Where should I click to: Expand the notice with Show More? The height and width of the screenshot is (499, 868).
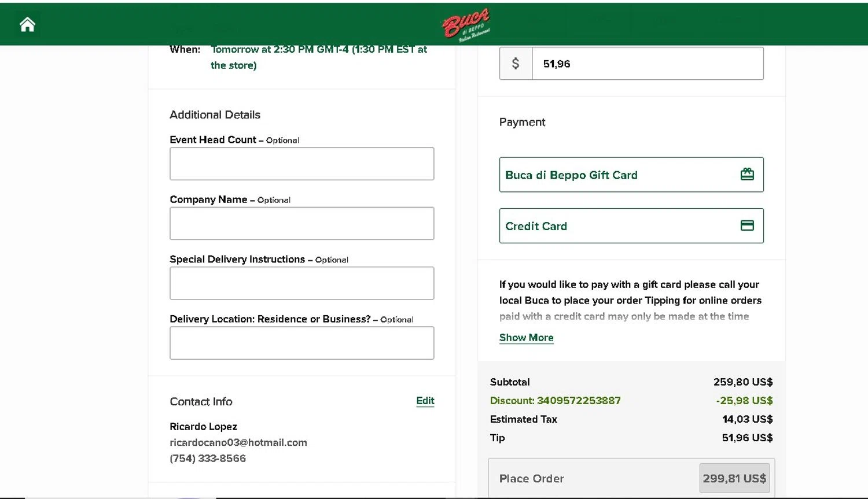click(527, 338)
